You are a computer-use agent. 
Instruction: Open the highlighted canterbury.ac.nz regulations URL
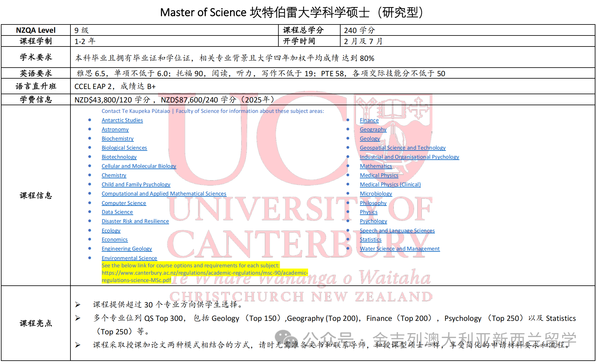click(x=205, y=276)
